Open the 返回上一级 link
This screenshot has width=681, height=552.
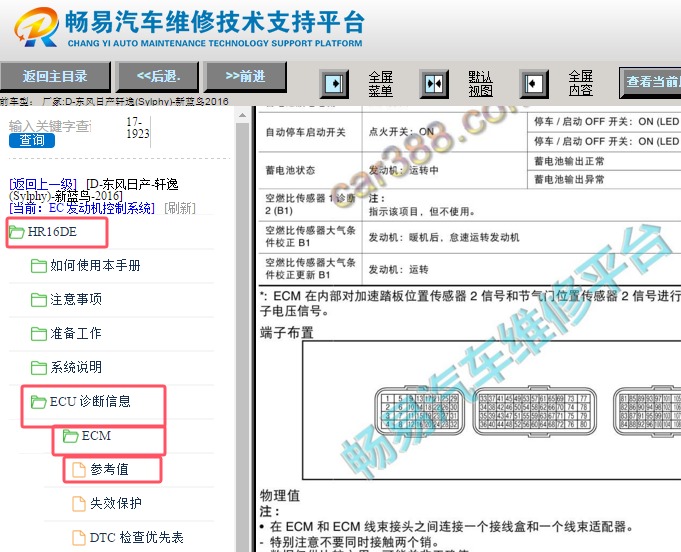(x=43, y=184)
